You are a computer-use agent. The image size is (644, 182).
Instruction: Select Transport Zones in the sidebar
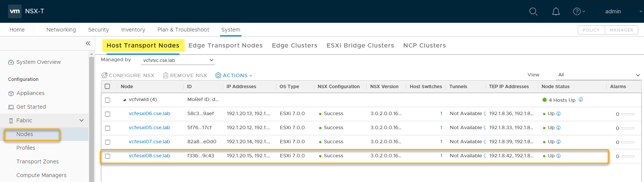tap(37, 161)
